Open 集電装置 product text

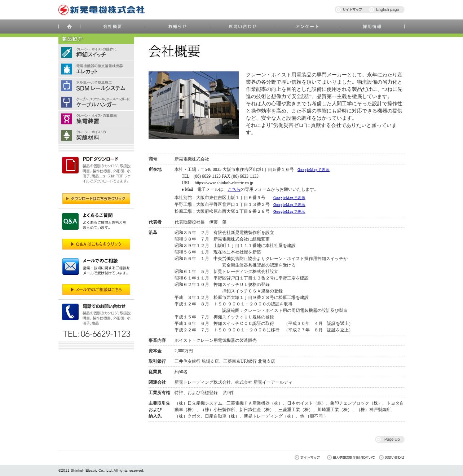88,121
